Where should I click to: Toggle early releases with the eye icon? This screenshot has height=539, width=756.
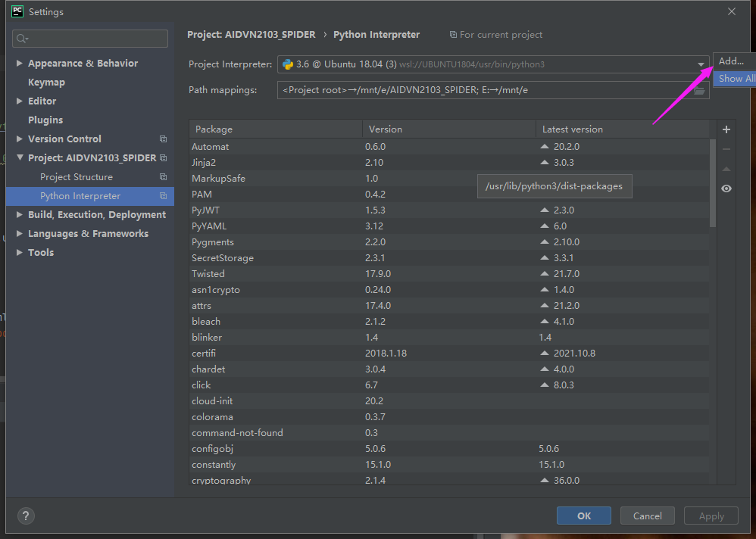click(x=726, y=188)
